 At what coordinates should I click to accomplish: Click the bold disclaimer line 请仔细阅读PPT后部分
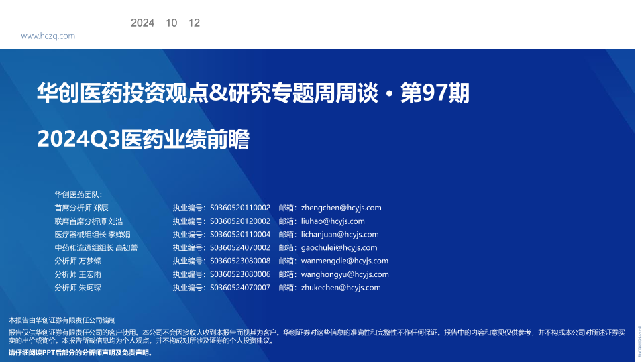pos(80,353)
